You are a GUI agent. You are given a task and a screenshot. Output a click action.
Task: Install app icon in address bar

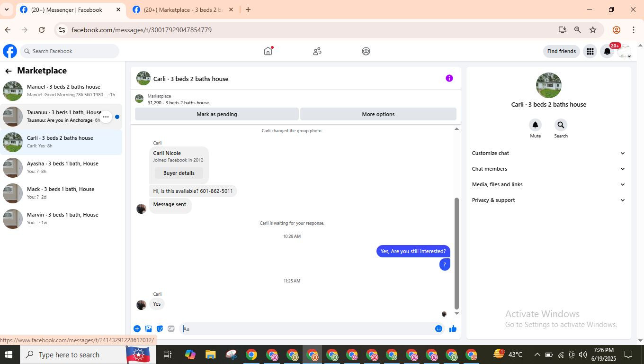coord(563,30)
